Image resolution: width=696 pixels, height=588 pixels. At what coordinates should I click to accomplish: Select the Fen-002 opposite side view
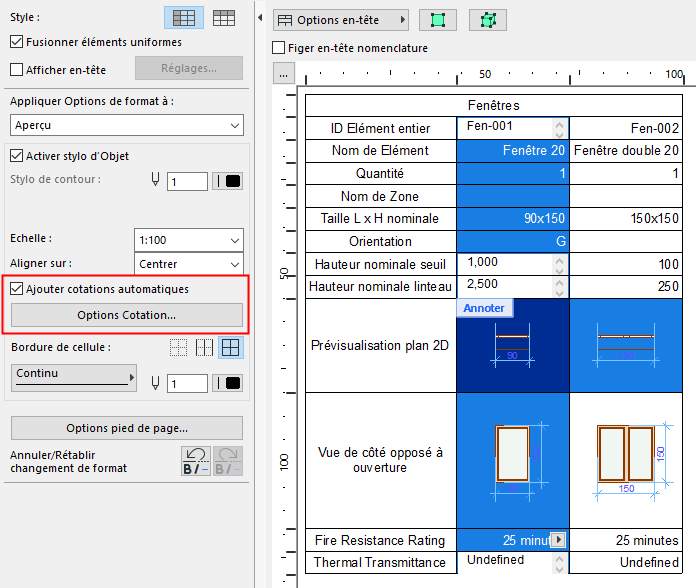pyautogui.click(x=626, y=461)
